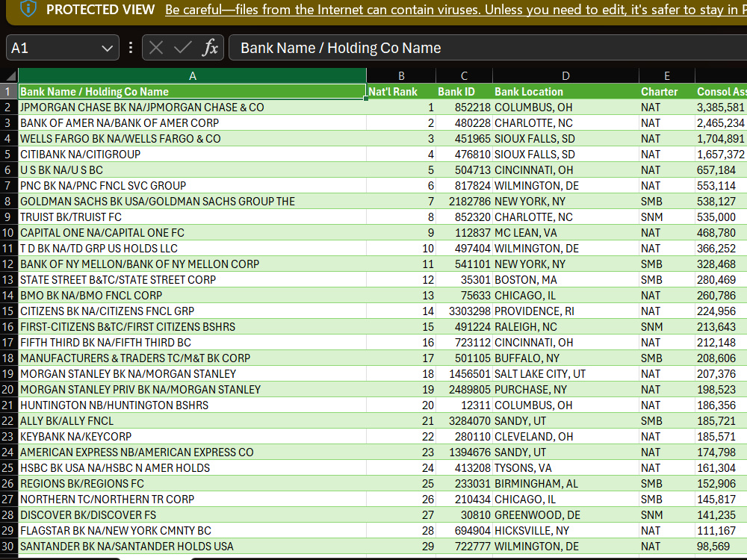Image resolution: width=747 pixels, height=560 pixels.
Task: Select cell 'U S BK NA/U S BC'
Action: 193,170
